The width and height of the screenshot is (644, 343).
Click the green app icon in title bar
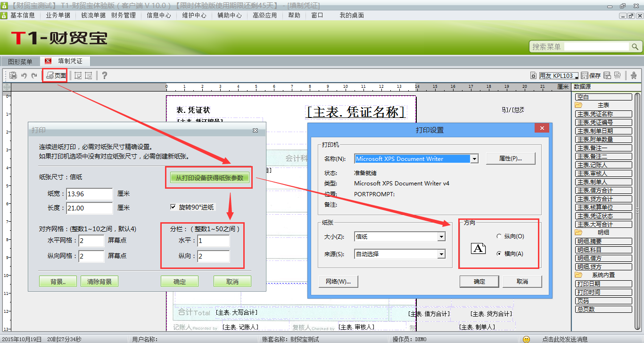[3, 6]
